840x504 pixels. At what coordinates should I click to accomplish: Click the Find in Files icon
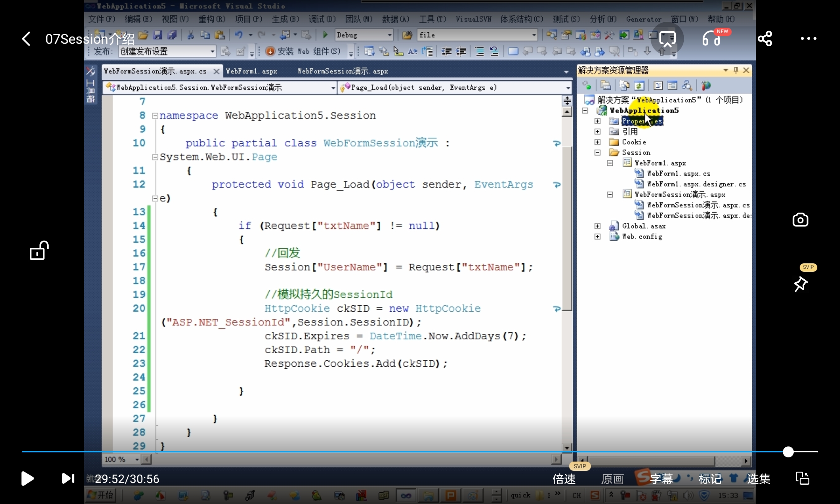(407, 35)
